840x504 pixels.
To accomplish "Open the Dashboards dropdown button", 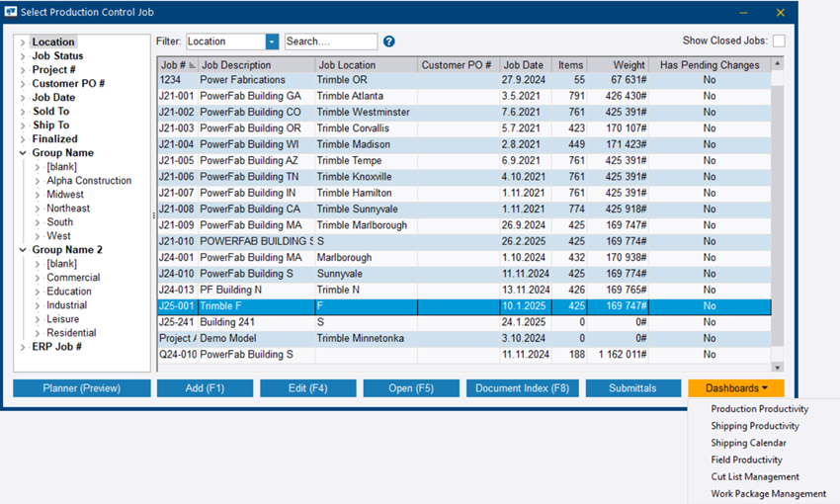I will pos(735,388).
